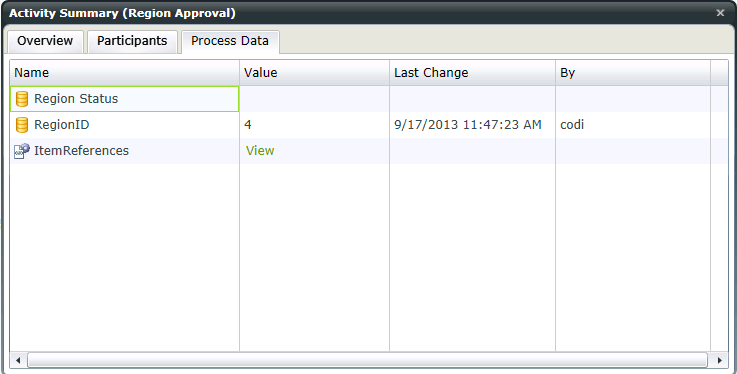
Task: Click the Region Status database icon
Action: (x=22, y=99)
